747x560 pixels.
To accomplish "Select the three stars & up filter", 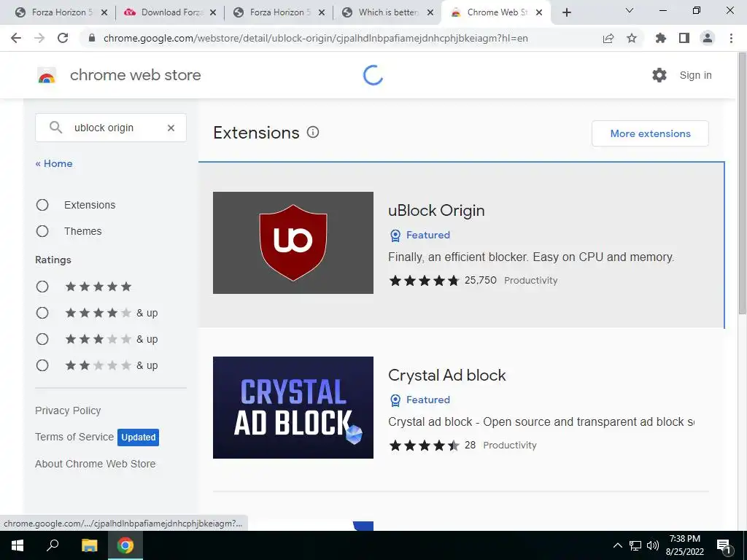I will pos(42,339).
